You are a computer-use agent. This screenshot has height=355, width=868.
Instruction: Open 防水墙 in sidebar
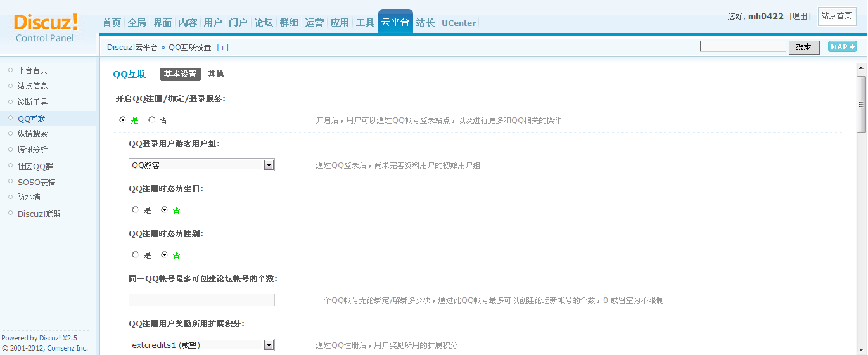29,197
